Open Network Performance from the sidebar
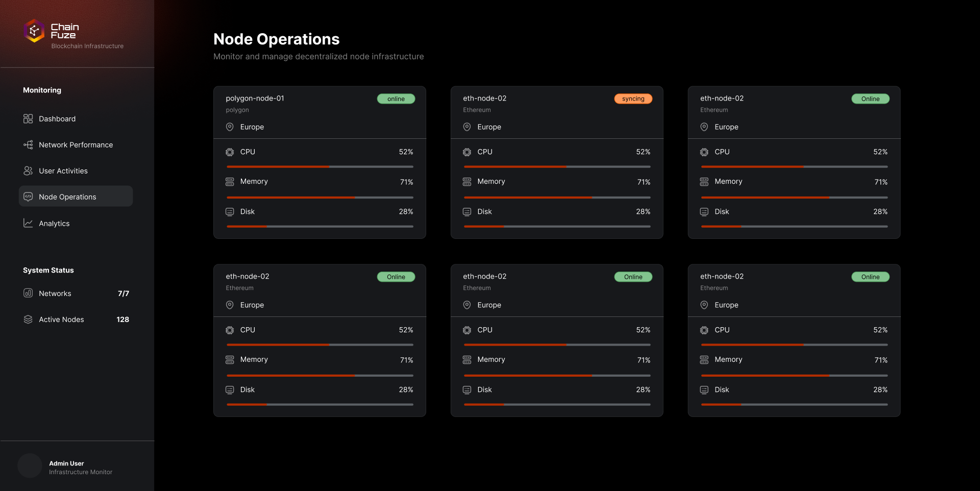Image resolution: width=980 pixels, height=491 pixels. pyautogui.click(x=76, y=145)
